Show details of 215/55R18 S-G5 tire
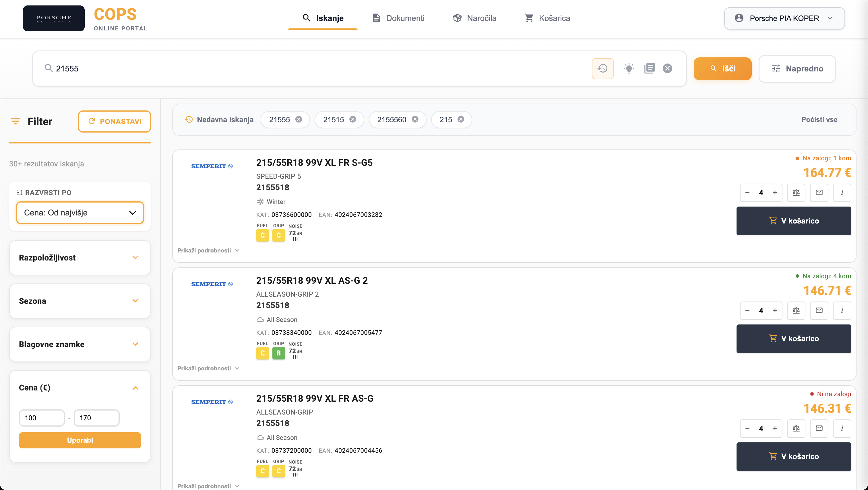The image size is (868, 490). click(x=208, y=250)
